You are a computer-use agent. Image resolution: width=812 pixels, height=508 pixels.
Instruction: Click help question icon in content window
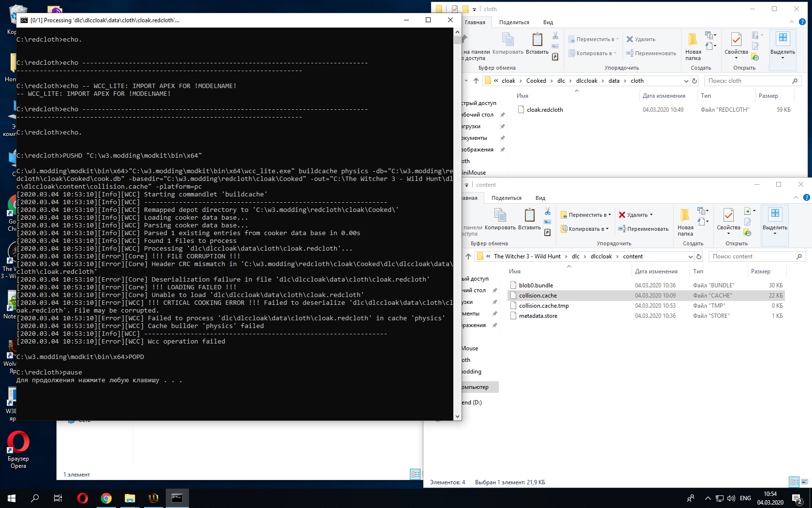tap(806, 197)
